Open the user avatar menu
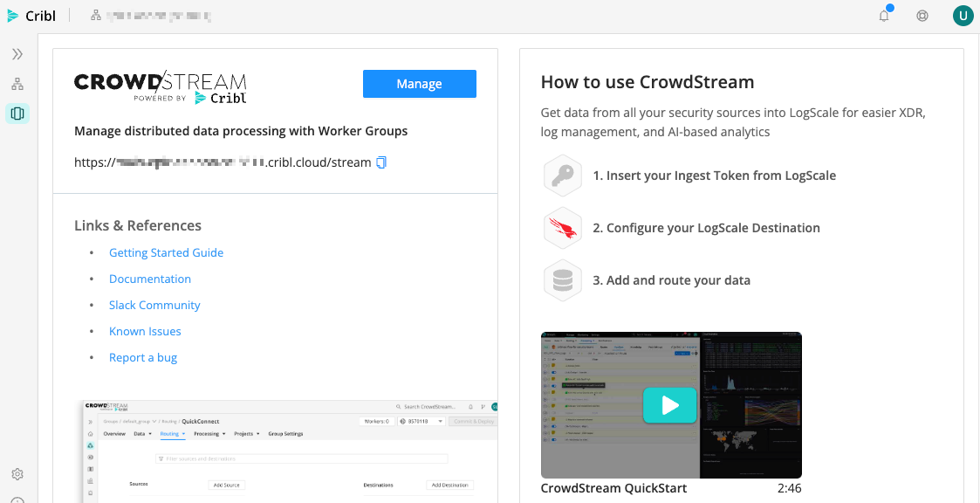The width and height of the screenshot is (980, 503). [963, 15]
